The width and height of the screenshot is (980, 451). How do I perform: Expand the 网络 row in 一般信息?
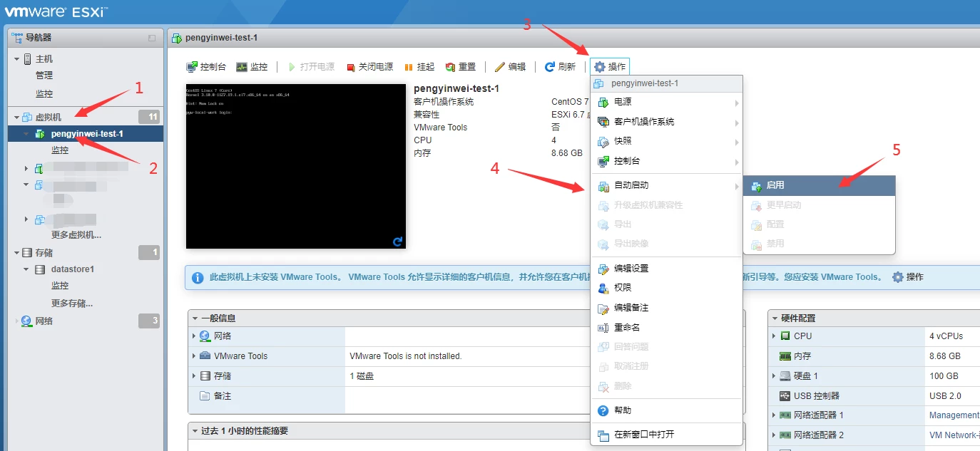[194, 336]
